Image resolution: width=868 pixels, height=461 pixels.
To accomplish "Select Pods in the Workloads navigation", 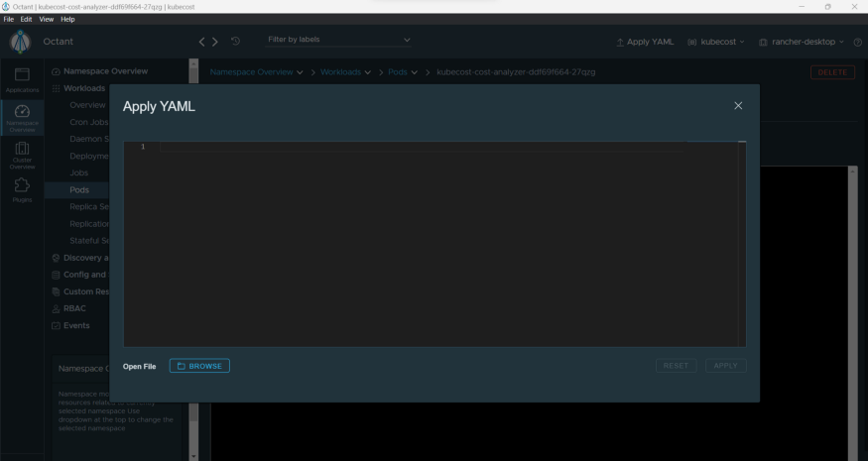I will (78, 189).
